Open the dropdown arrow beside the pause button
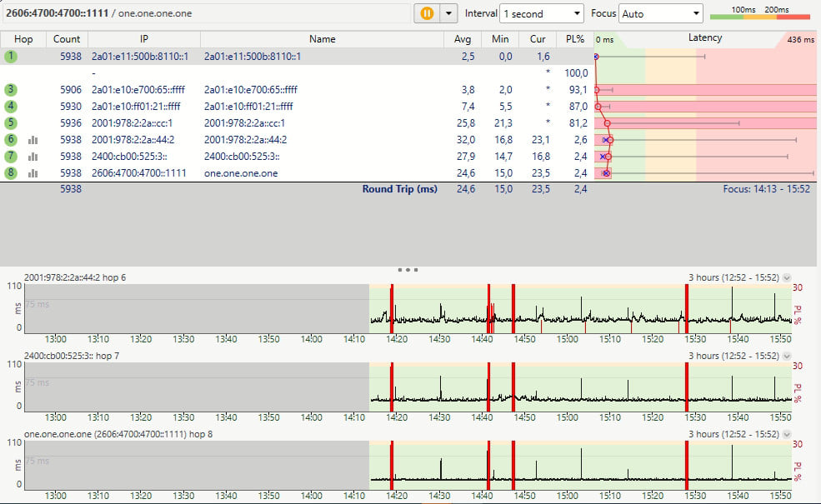This screenshot has height=504, width=821. 450,13
